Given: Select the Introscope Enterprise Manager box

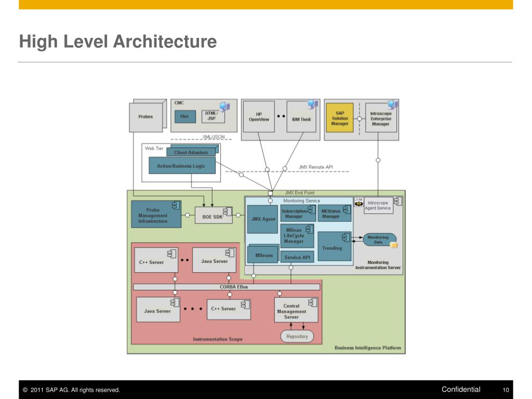Looking at the screenshot, I should pyautogui.click(x=381, y=118).
